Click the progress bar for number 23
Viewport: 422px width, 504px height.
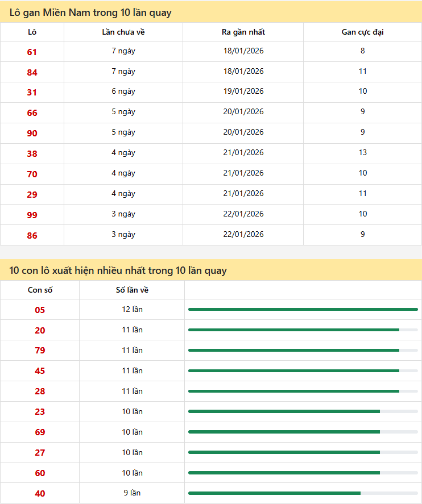303,411
